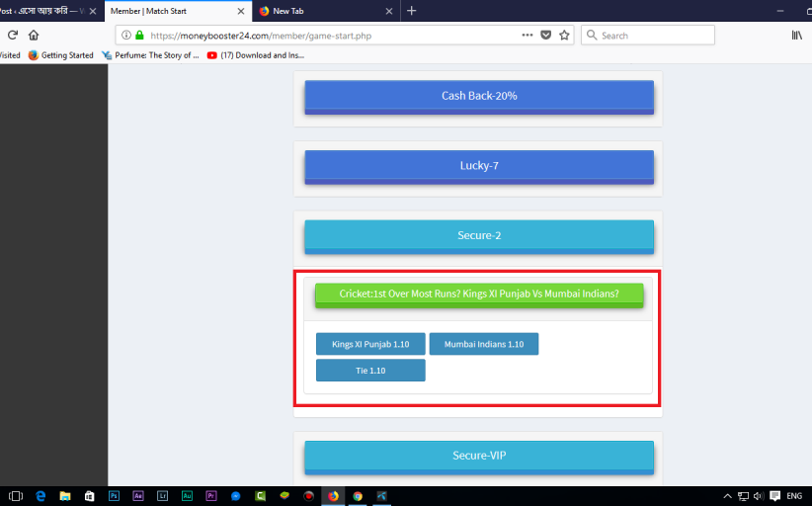Launch Photoshop from the taskbar
Image resolution: width=812 pixels, height=506 pixels.
114,496
